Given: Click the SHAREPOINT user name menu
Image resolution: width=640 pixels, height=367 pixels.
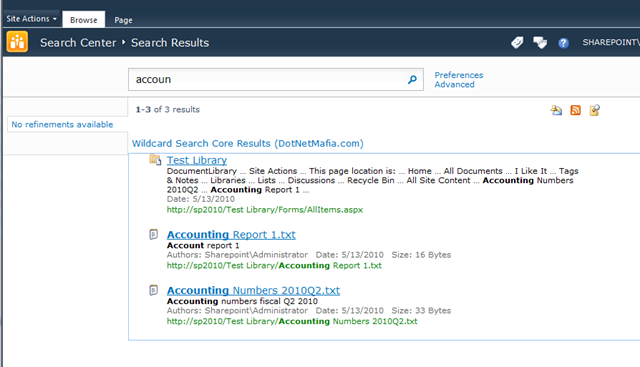Looking at the screenshot, I should [x=611, y=42].
